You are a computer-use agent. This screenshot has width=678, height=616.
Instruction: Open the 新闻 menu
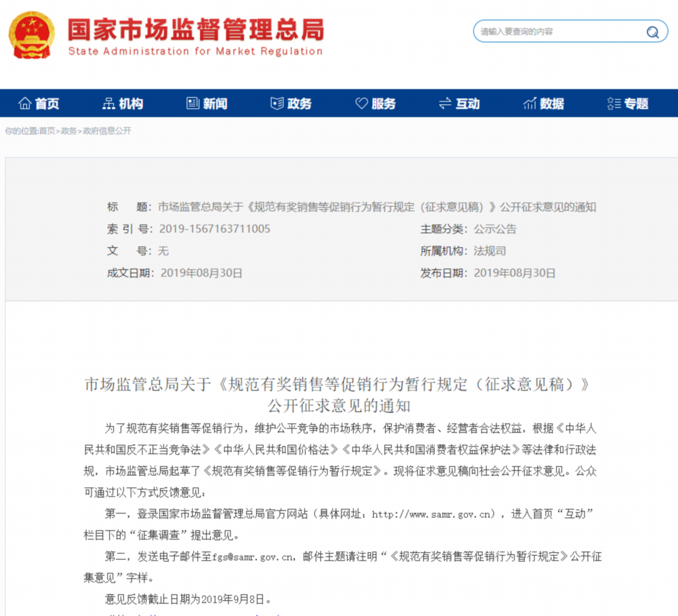pos(207,103)
